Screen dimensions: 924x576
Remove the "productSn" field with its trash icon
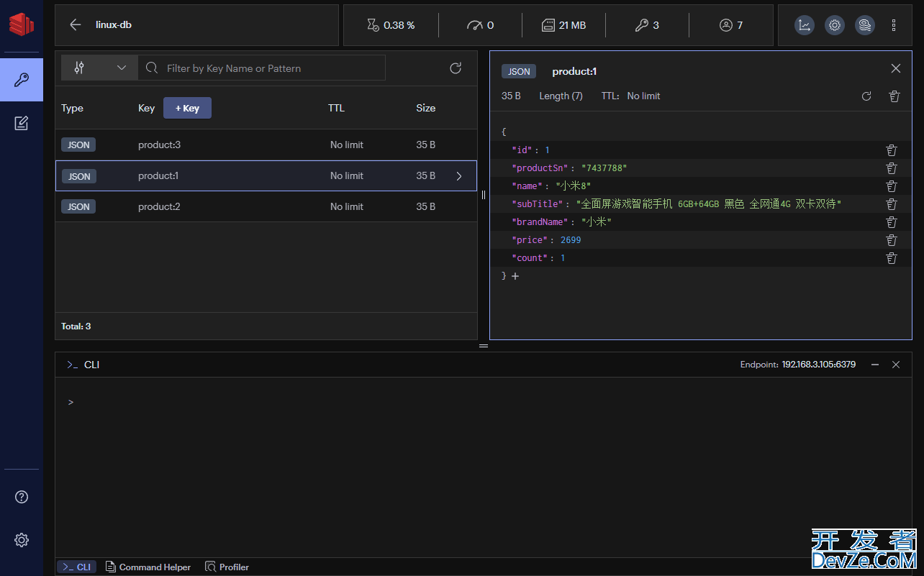pos(892,168)
